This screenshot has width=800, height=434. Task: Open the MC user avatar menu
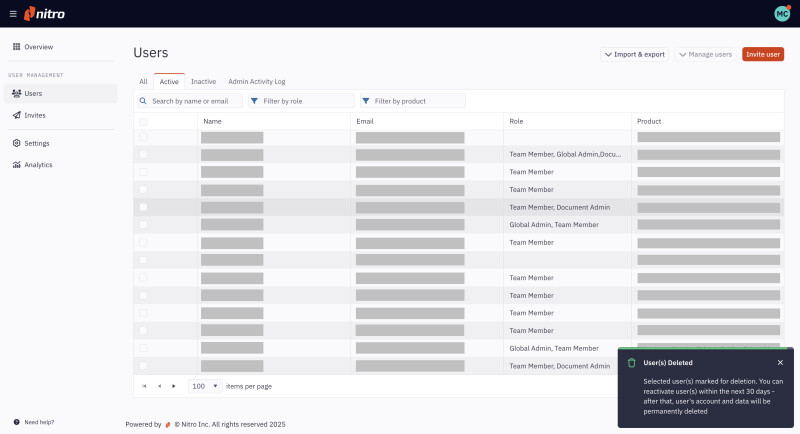(x=782, y=14)
